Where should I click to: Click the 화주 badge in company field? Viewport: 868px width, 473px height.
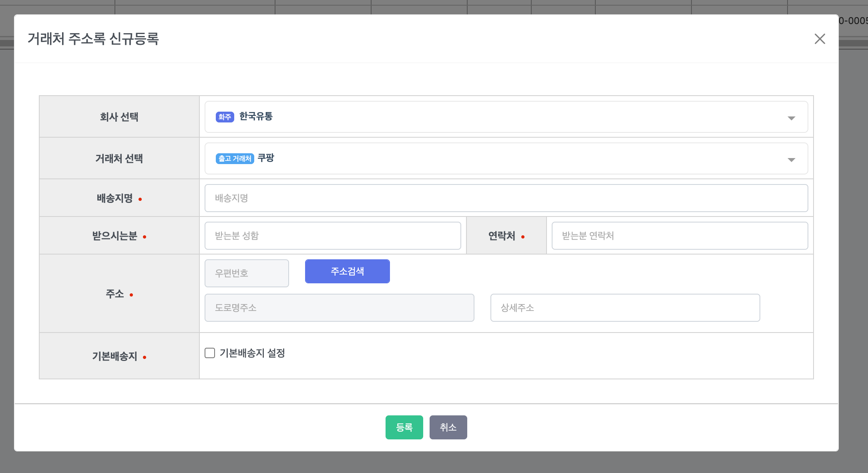(225, 117)
